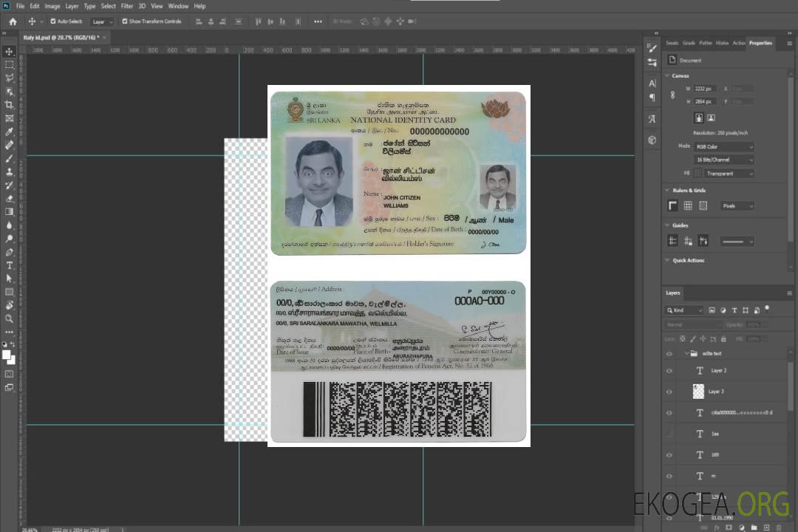Collapse the Quick Actions section
798x532 pixels.
coord(667,260)
